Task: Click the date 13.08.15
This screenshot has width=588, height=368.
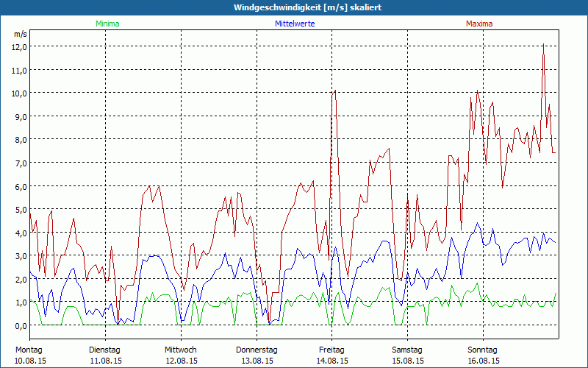Action: point(257,361)
